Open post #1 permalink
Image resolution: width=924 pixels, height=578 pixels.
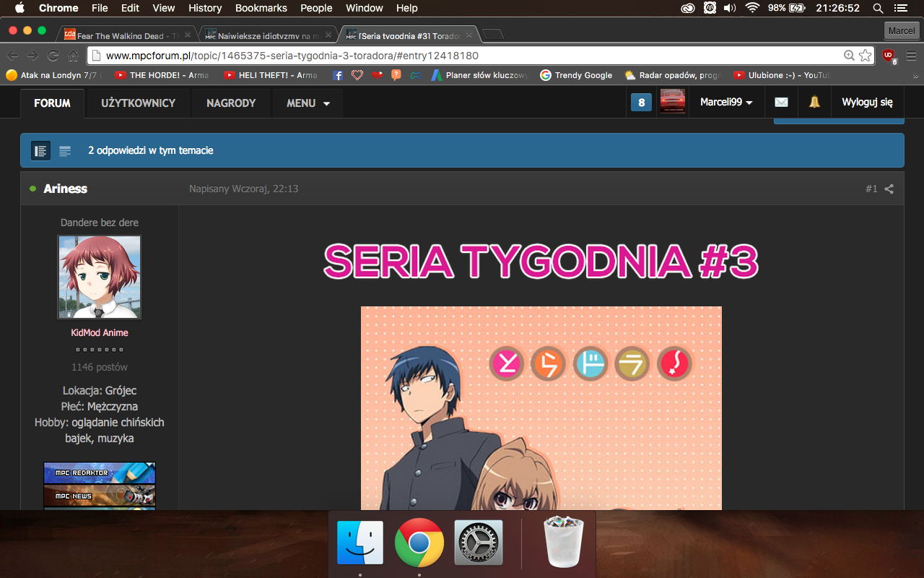click(x=871, y=189)
